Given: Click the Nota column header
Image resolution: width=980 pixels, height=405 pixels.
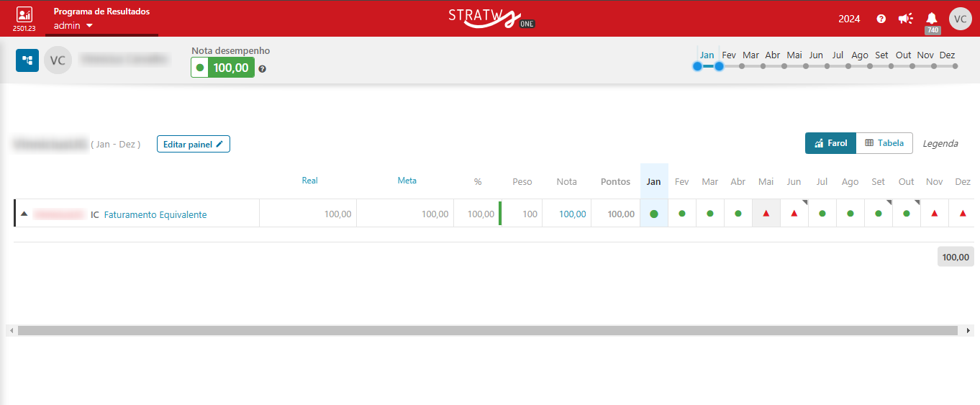Looking at the screenshot, I should [x=566, y=181].
